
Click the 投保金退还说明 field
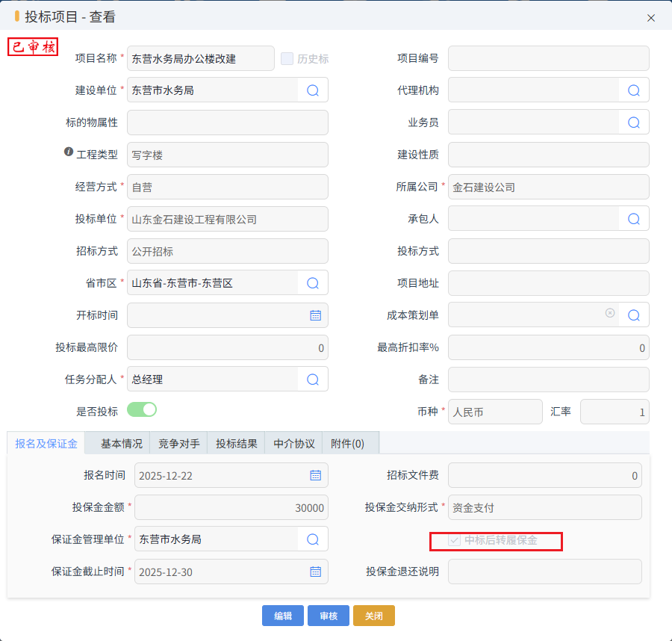(545, 572)
